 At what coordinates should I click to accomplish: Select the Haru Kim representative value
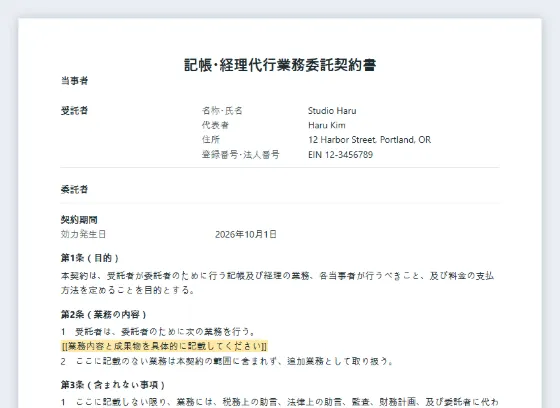pyautogui.click(x=327, y=125)
